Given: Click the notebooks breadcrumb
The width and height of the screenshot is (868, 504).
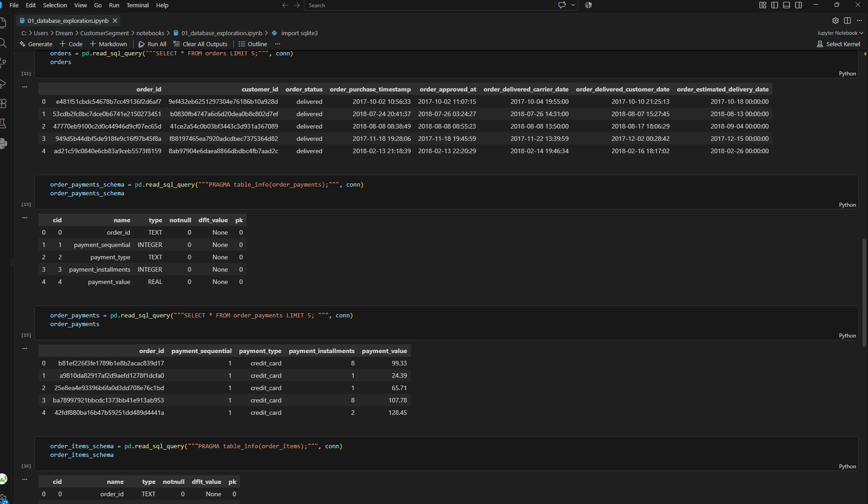Looking at the screenshot, I should tap(150, 33).
